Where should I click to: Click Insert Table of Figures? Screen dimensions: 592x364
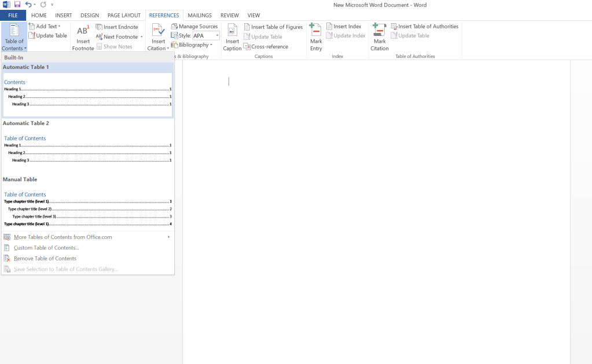coord(273,27)
